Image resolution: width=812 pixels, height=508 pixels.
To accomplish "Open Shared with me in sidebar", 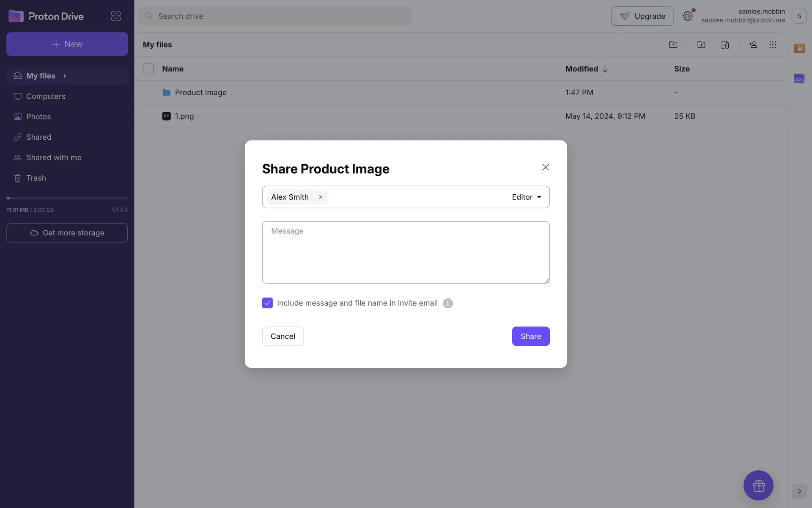I will (54, 157).
